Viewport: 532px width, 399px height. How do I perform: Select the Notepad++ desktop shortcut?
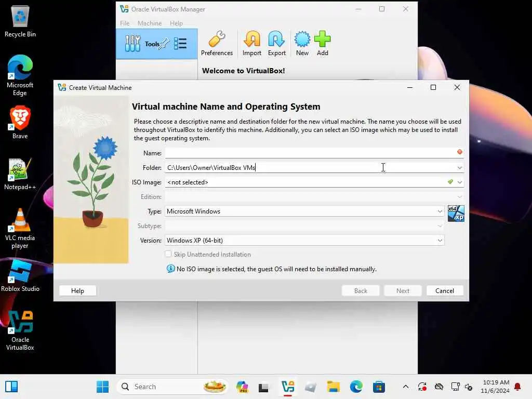tap(20, 174)
